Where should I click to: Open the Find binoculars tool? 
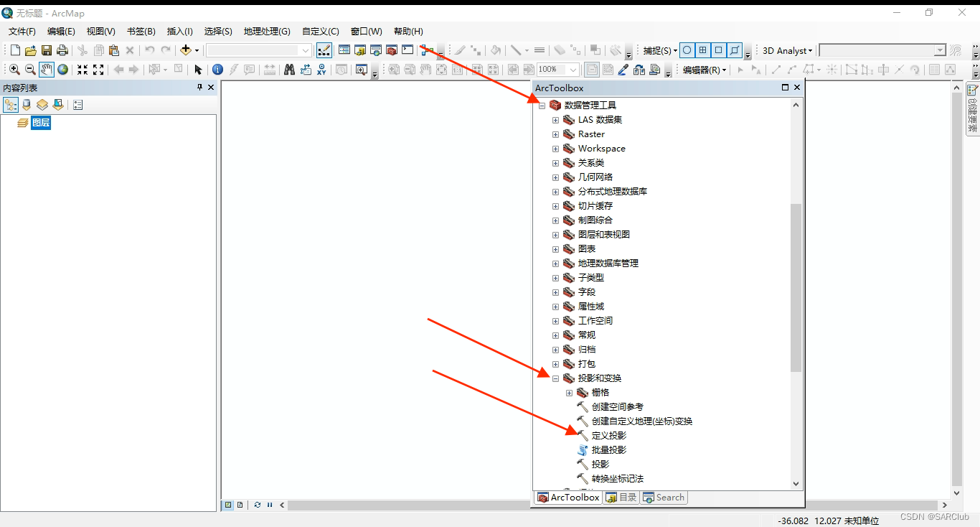click(288, 69)
